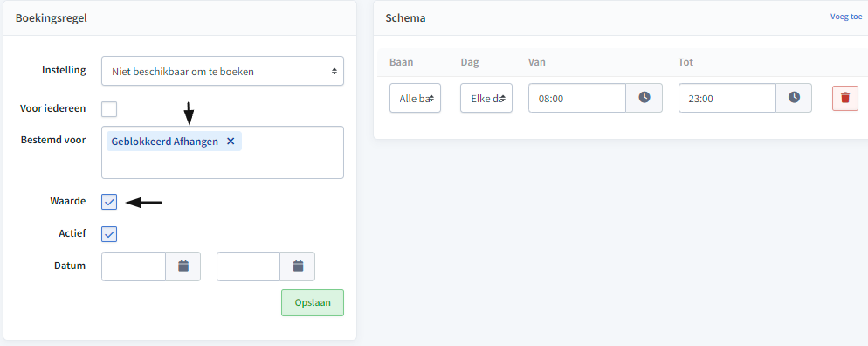868x346 pixels.
Task: Delete schedule row with red trash icon
Action: 844,98
